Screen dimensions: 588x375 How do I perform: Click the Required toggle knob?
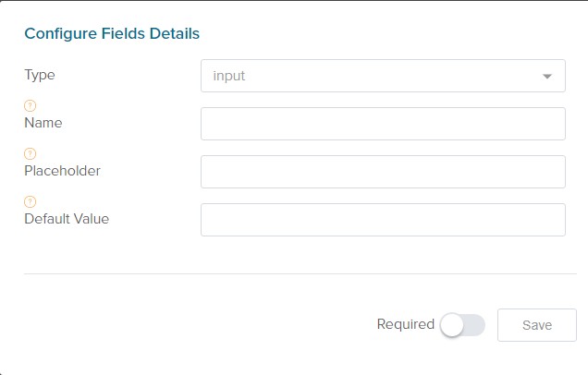pyautogui.click(x=452, y=325)
